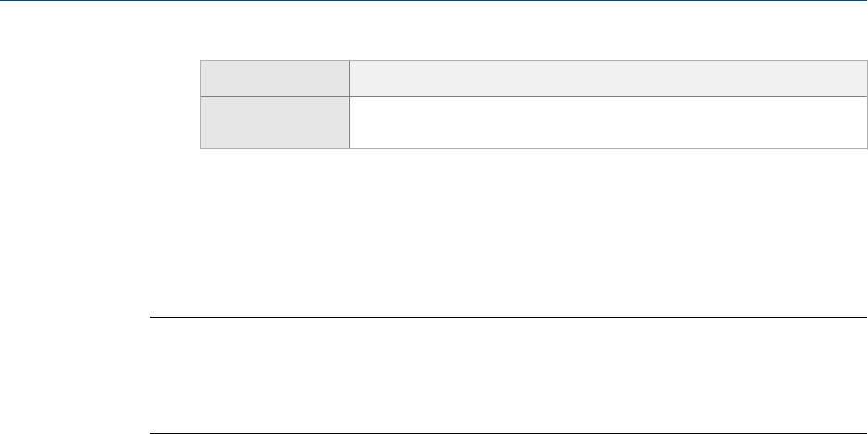Click the empty space between table and upper rule

click(508, 233)
